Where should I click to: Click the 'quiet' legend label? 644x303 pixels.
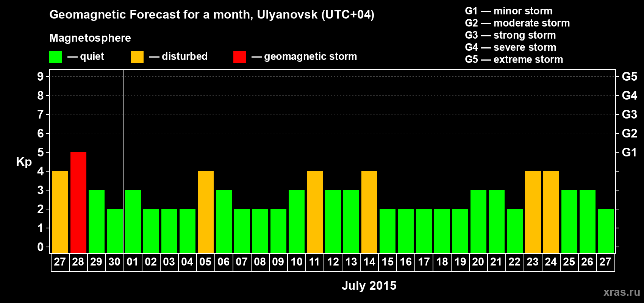click(92, 57)
